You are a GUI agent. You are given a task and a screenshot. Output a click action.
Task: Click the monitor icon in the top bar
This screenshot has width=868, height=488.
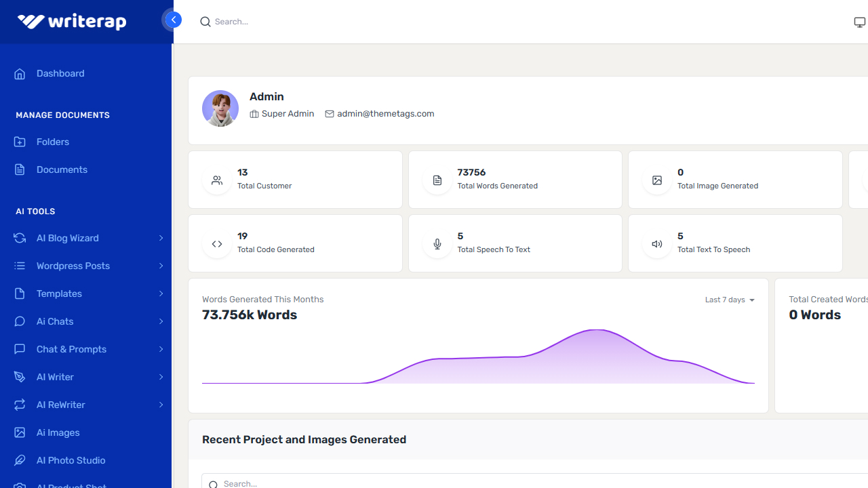coord(859,21)
